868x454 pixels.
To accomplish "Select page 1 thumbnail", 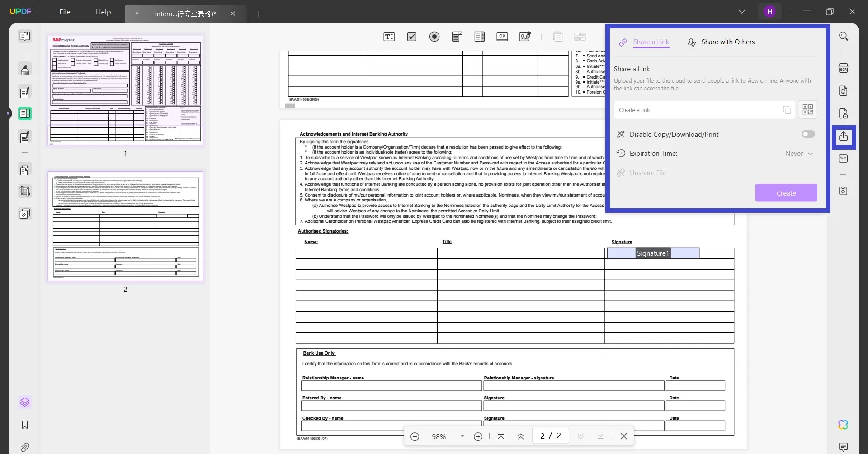I will (125, 89).
